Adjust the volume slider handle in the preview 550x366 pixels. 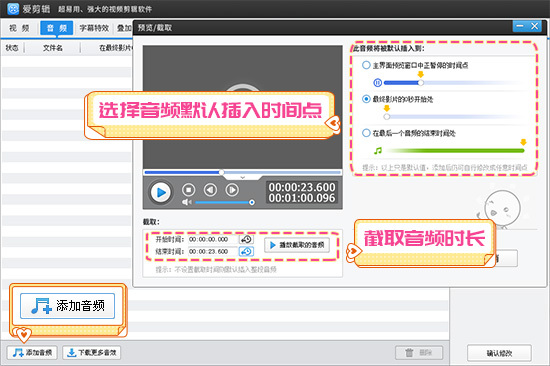click(251, 202)
